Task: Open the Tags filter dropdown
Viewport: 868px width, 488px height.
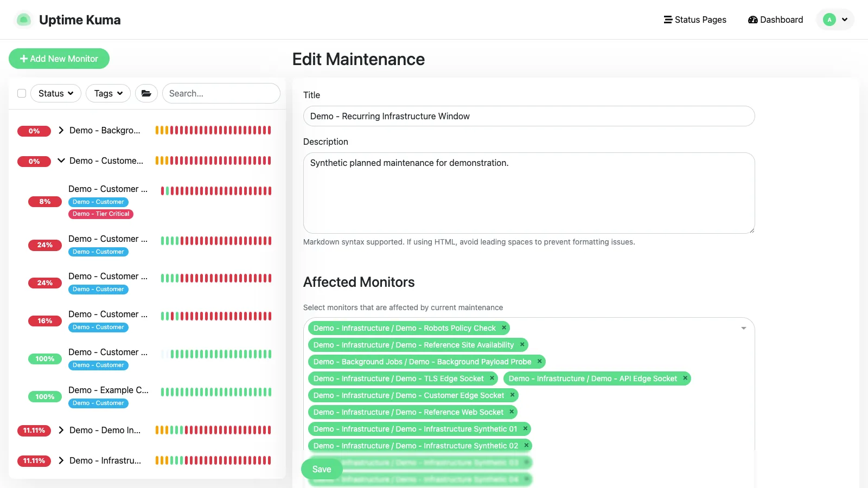Action: pos(108,93)
